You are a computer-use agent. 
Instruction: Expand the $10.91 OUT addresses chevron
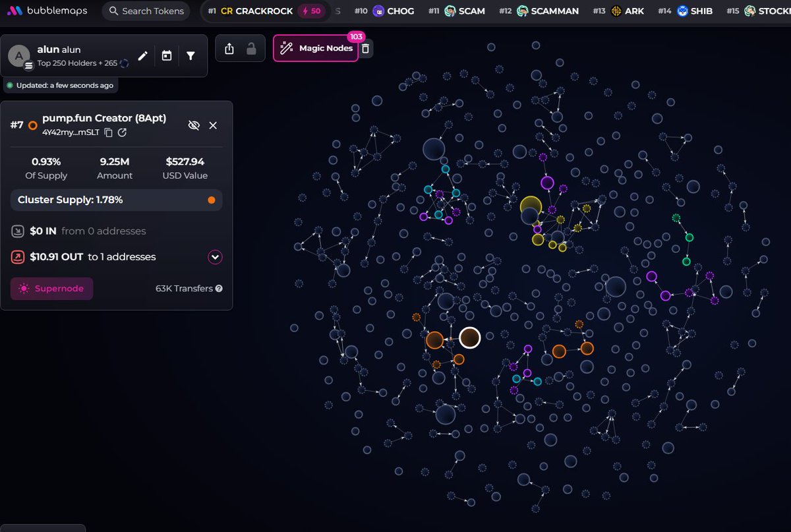click(x=215, y=257)
